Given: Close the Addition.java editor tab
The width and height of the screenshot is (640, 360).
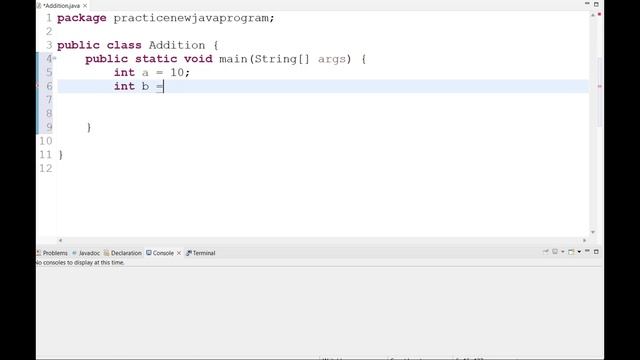Looking at the screenshot, I should (x=85, y=6).
